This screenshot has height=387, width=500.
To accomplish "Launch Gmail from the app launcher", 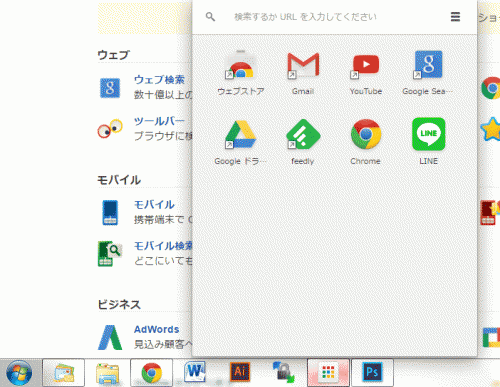I will (x=303, y=65).
